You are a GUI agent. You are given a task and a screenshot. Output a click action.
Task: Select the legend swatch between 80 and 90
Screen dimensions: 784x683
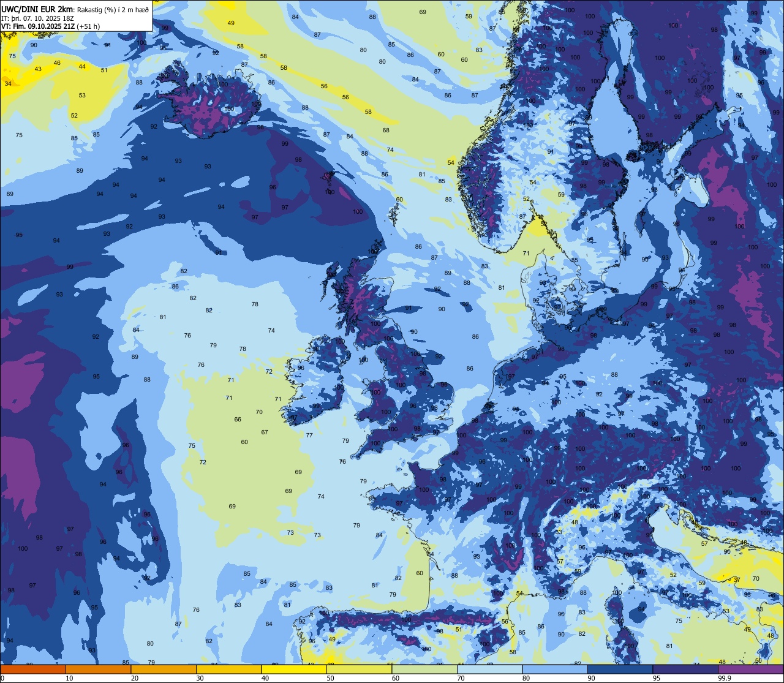pyautogui.click(x=555, y=670)
